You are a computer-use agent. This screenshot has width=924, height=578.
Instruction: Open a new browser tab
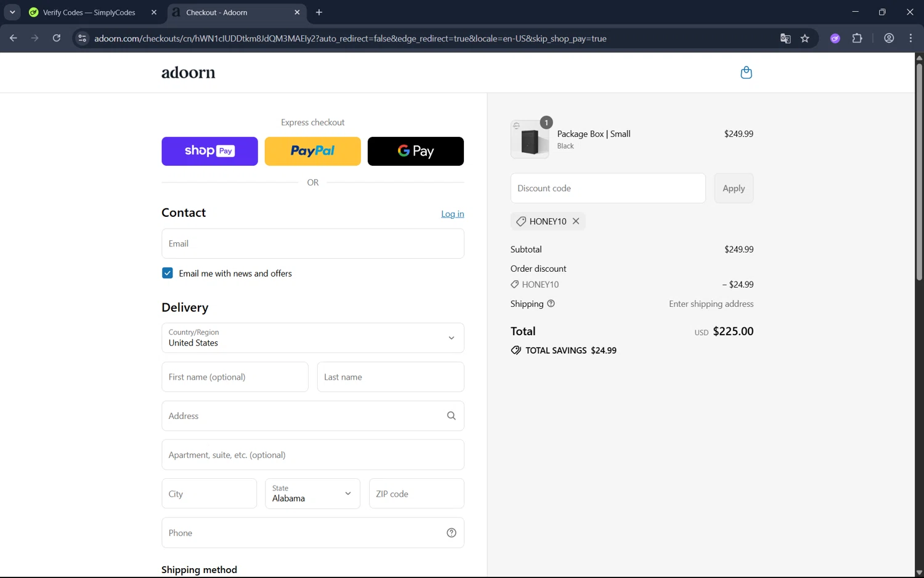[x=319, y=12]
